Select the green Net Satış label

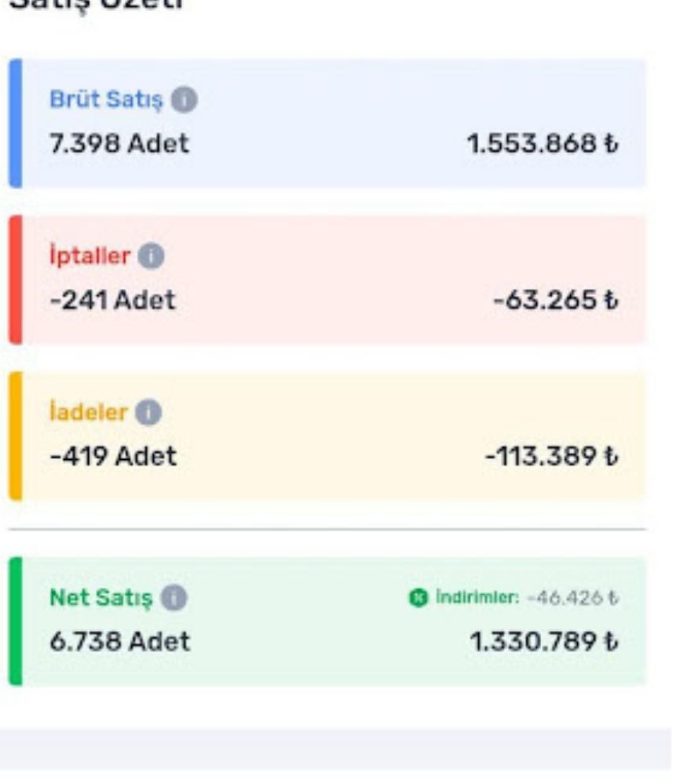click(x=101, y=599)
